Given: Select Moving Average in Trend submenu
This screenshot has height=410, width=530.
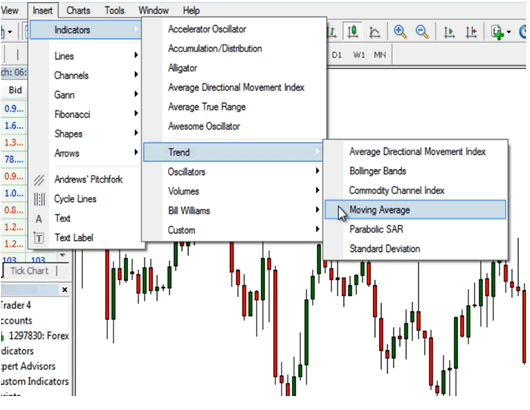Looking at the screenshot, I should [x=415, y=210].
